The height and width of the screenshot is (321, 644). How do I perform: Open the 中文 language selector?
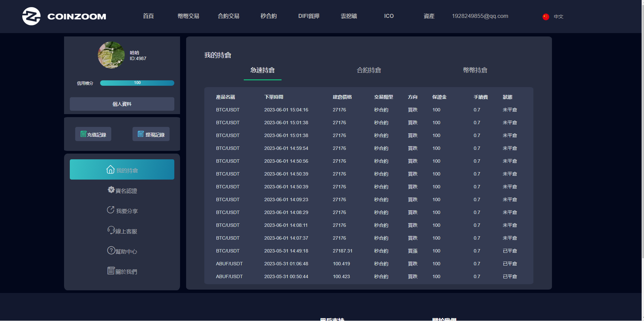tap(558, 17)
